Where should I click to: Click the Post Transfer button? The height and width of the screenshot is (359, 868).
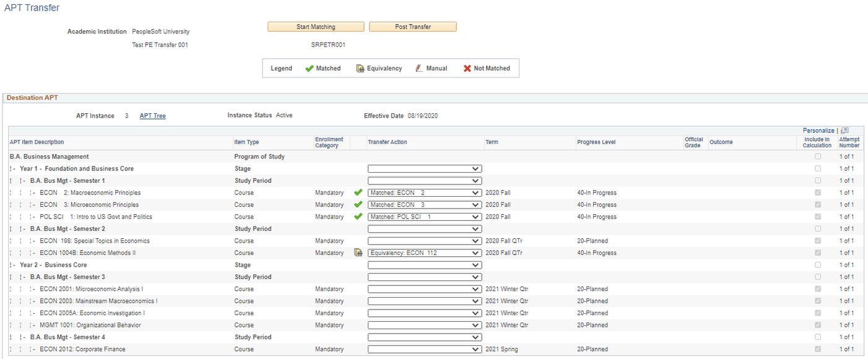tap(412, 26)
